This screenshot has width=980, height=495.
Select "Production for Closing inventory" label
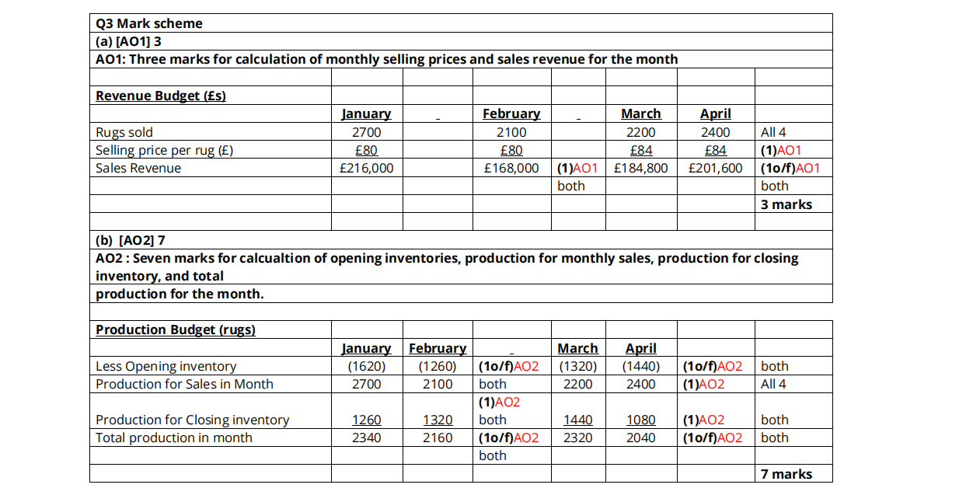192,420
